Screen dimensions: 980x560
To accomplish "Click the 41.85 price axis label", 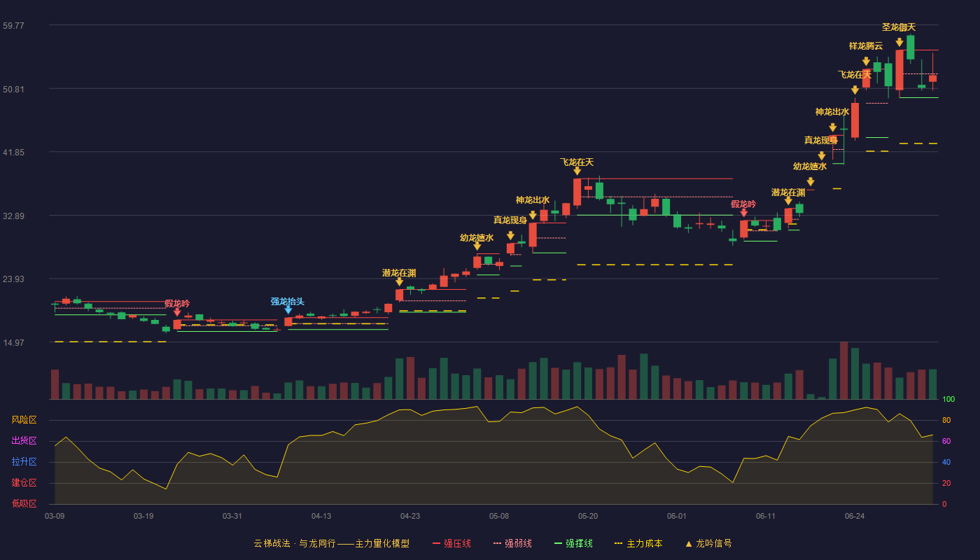I will pyautogui.click(x=13, y=153).
